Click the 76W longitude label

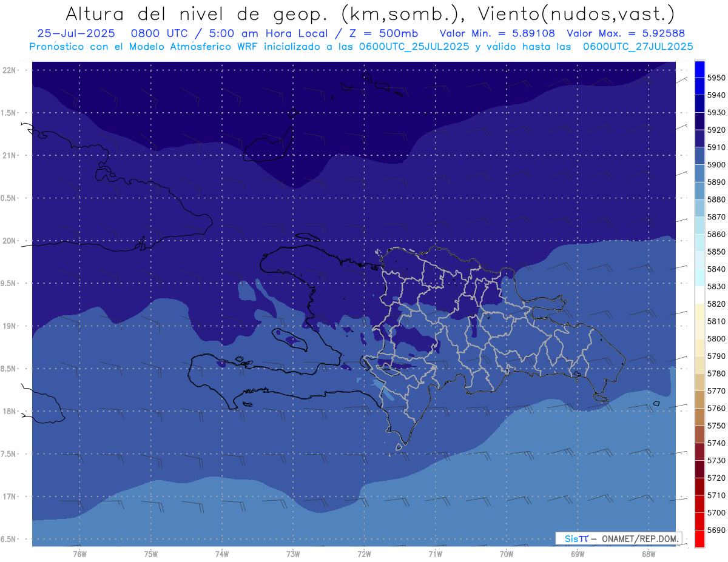79,554
